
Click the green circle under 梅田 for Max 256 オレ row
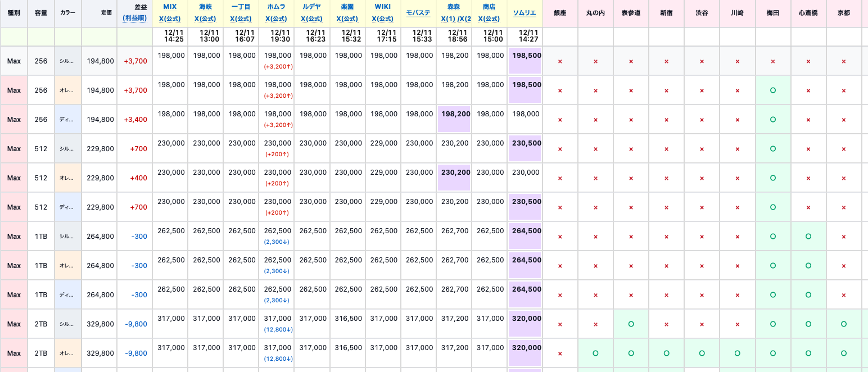click(773, 90)
